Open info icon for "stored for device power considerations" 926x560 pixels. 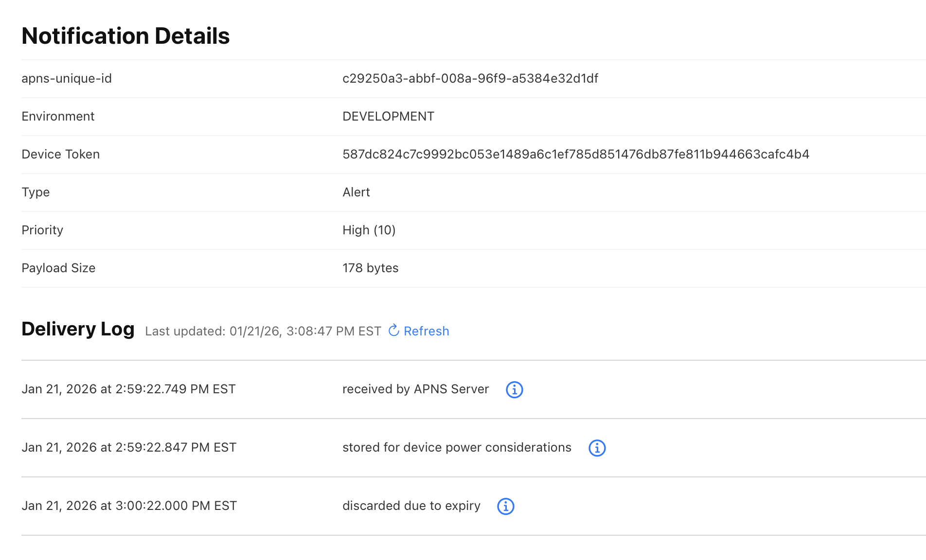click(597, 448)
